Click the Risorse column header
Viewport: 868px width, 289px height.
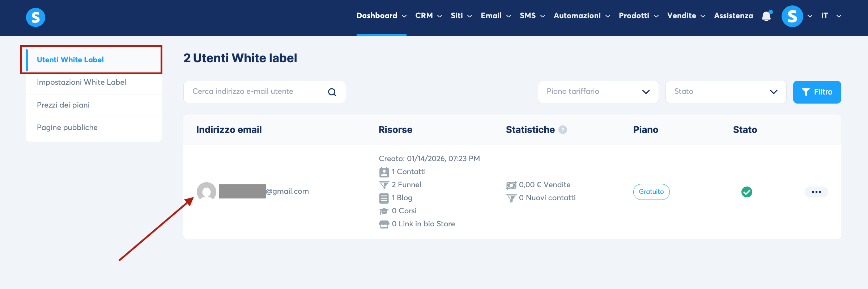(395, 130)
